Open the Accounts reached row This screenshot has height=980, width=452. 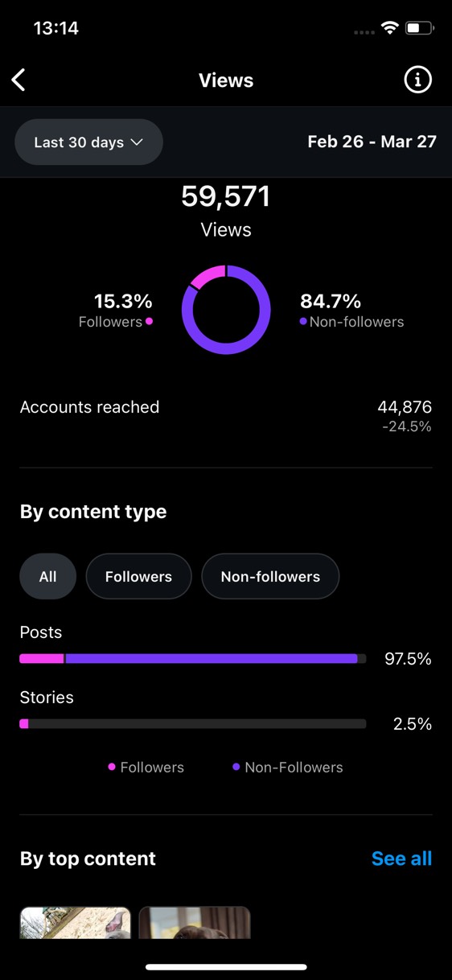(226, 415)
